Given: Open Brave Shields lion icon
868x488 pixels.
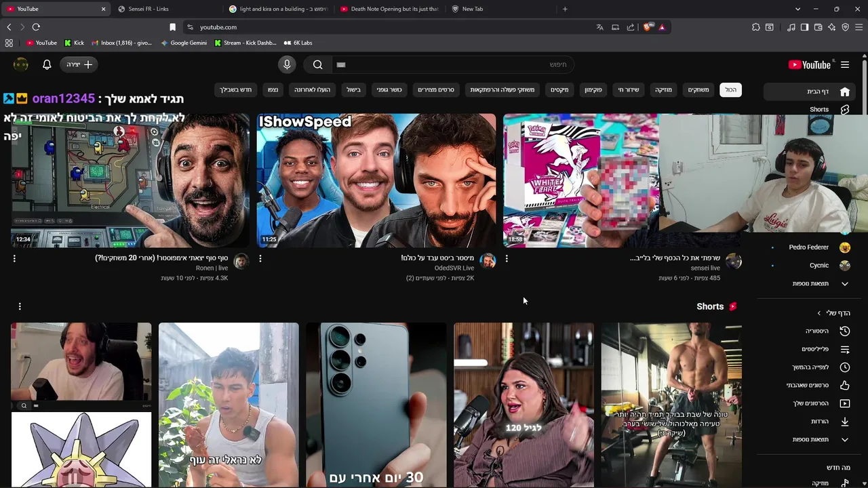Looking at the screenshot, I should pos(647,27).
